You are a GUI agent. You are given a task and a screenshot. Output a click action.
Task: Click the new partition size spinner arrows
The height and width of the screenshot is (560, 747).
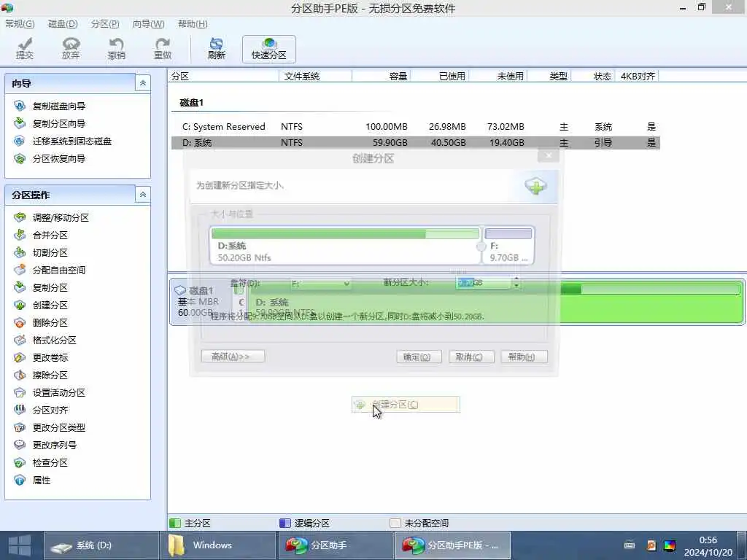click(x=516, y=283)
